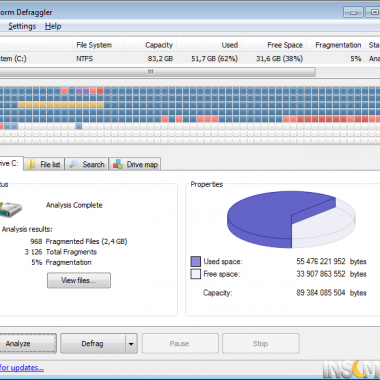This screenshot has height=380, width=380.
Task: Follow the check for updates link
Action: (22, 368)
